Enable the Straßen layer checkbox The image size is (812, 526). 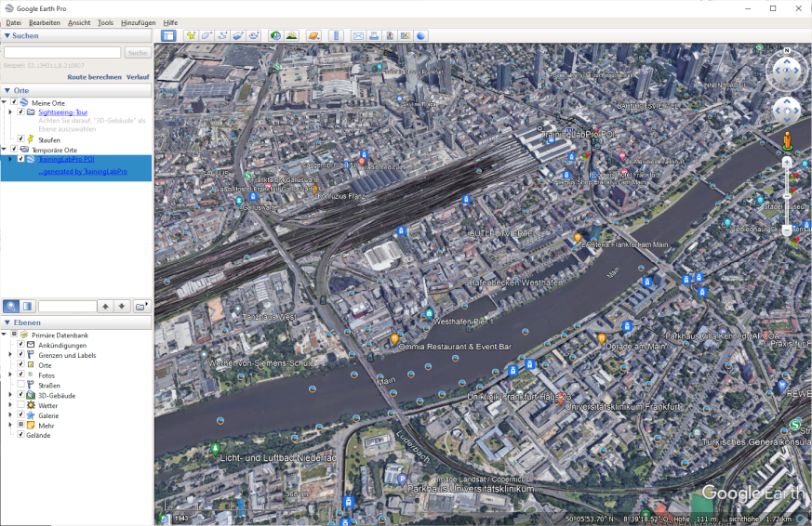click(21, 385)
